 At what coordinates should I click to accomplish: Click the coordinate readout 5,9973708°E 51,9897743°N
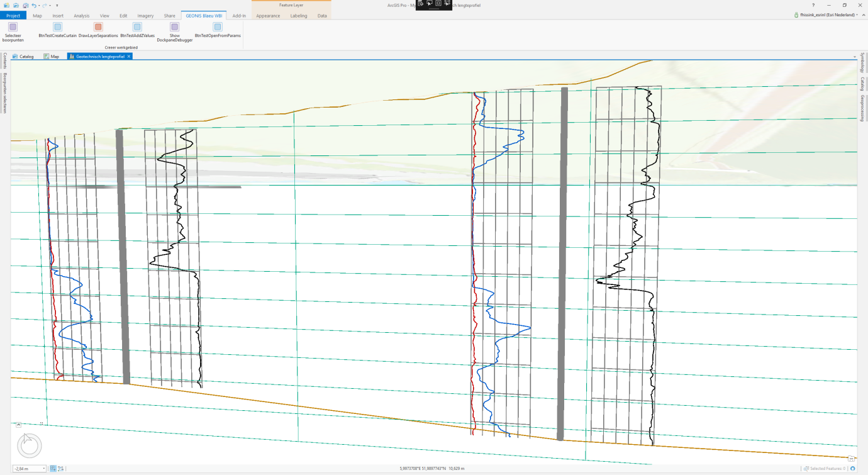[x=424, y=469]
